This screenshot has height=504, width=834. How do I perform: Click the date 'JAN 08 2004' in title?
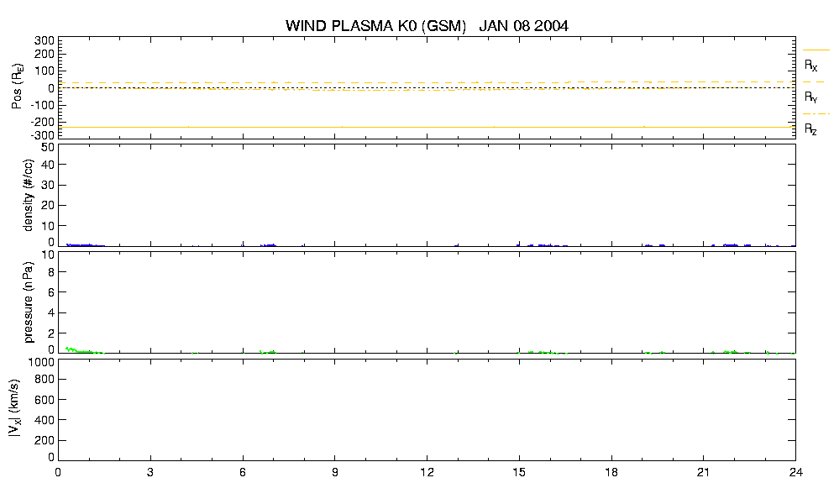click(x=523, y=26)
